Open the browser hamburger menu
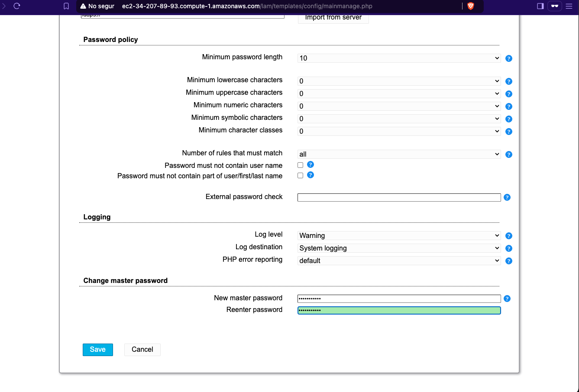The image size is (579, 392). point(569,6)
